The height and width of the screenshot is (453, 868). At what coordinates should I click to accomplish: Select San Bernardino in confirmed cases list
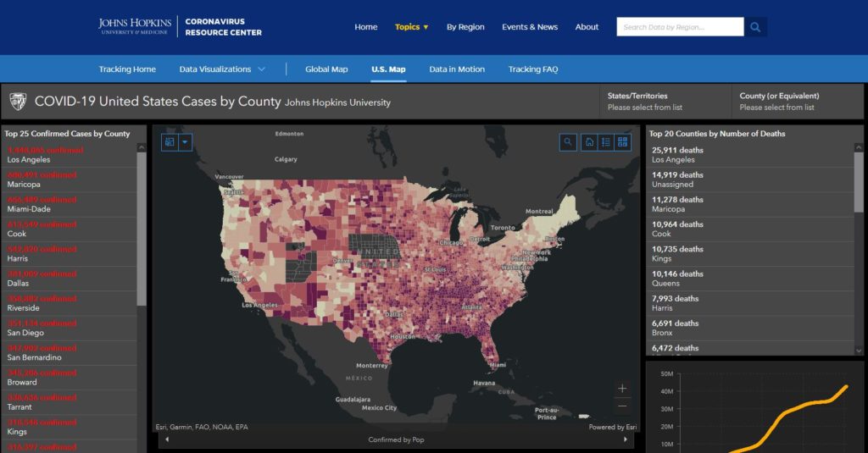[x=70, y=353]
